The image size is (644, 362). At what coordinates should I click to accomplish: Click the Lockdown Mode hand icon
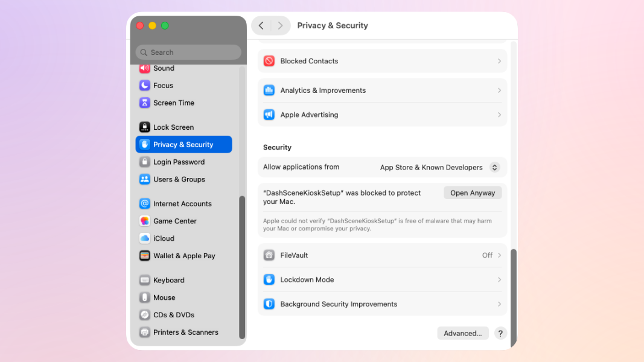coord(269,280)
